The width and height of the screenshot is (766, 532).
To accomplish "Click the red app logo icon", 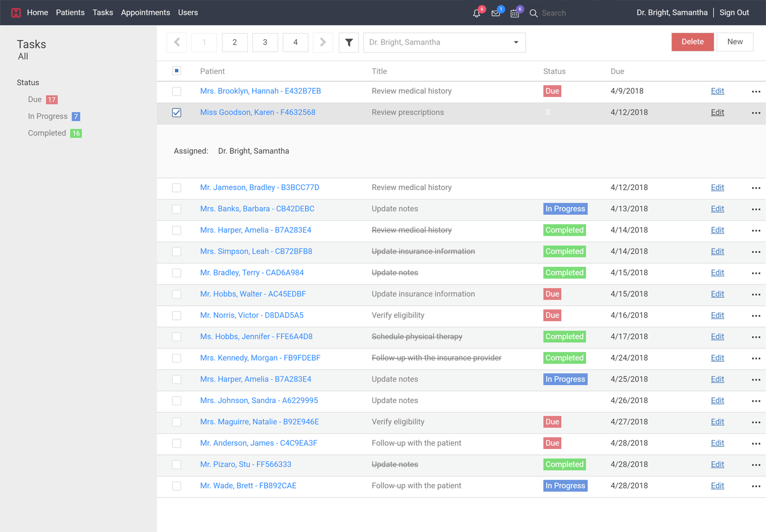I will coord(16,13).
